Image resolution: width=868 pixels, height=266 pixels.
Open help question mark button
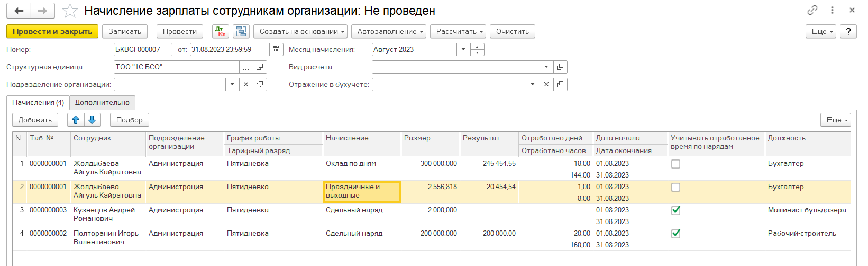click(848, 32)
